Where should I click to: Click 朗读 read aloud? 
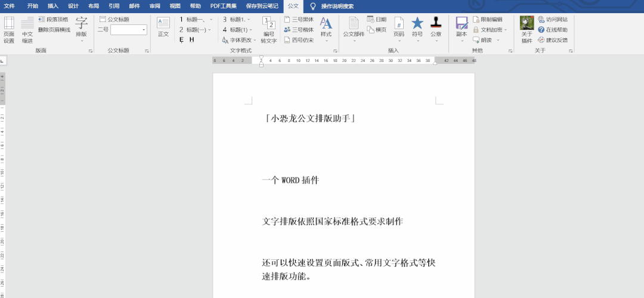[482, 40]
